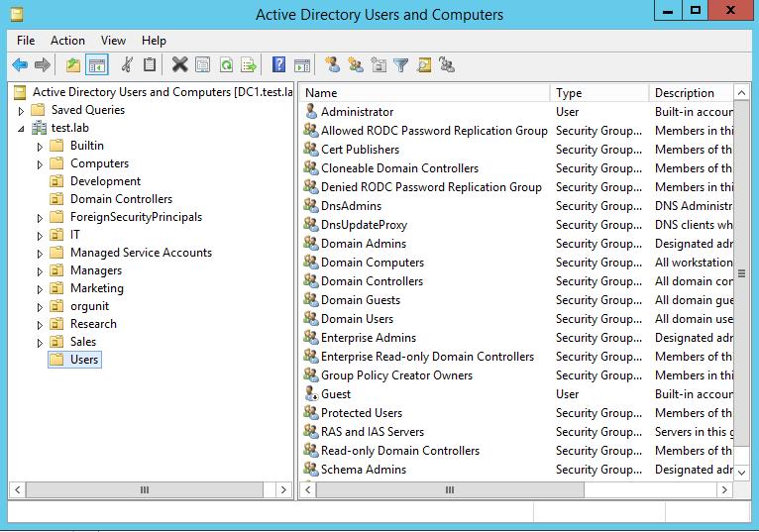This screenshot has height=532, width=759.
Task: Select the Protected Users group row
Action: [x=518, y=412]
